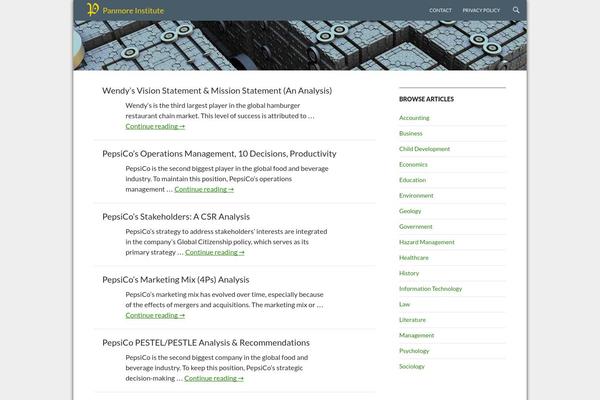Browse the Management category
The image size is (600, 400).
point(417,335)
